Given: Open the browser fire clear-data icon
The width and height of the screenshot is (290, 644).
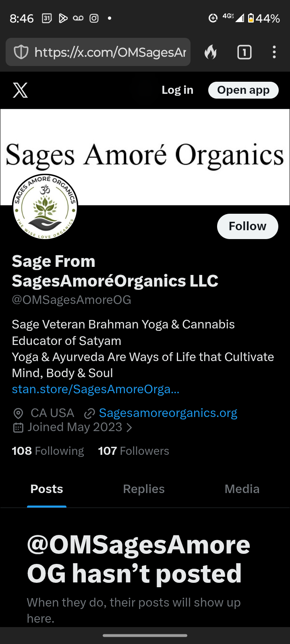Looking at the screenshot, I should click(x=211, y=52).
